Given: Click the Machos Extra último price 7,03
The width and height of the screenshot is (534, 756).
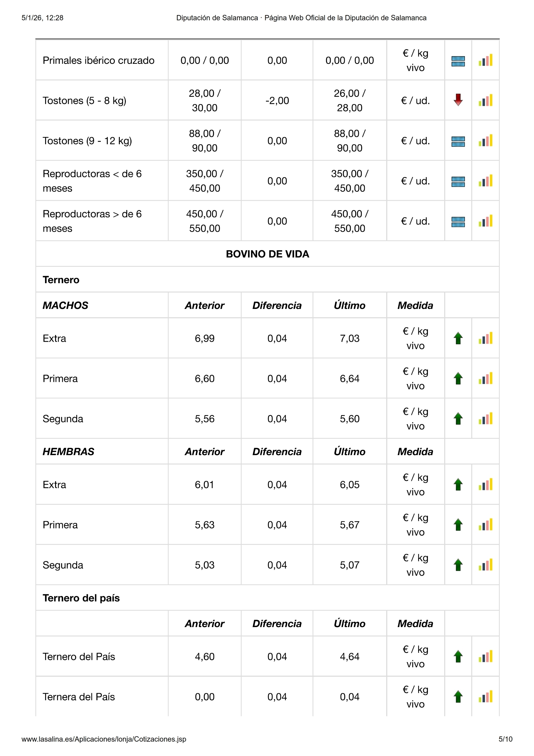Looking at the screenshot, I should (x=349, y=338).
